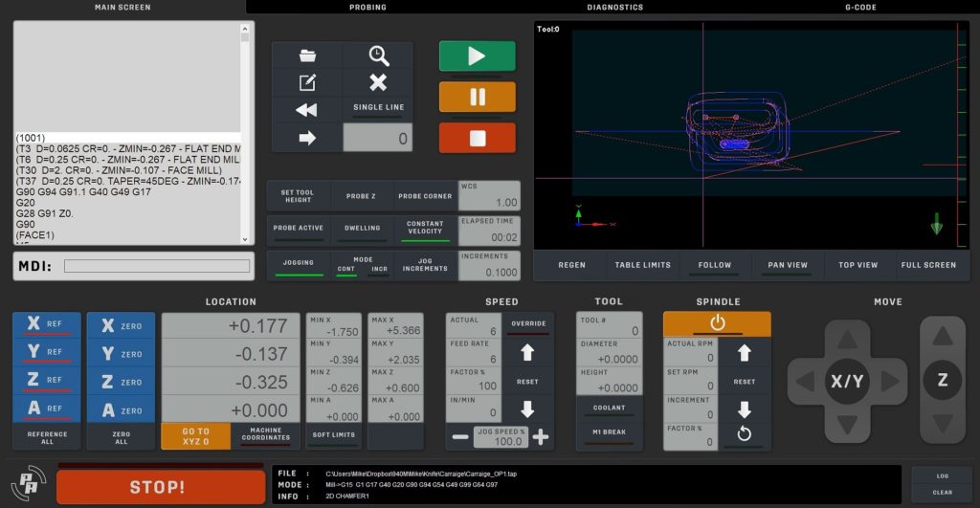Click the red Stop square button
The width and height of the screenshot is (980, 508).
click(477, 138)
